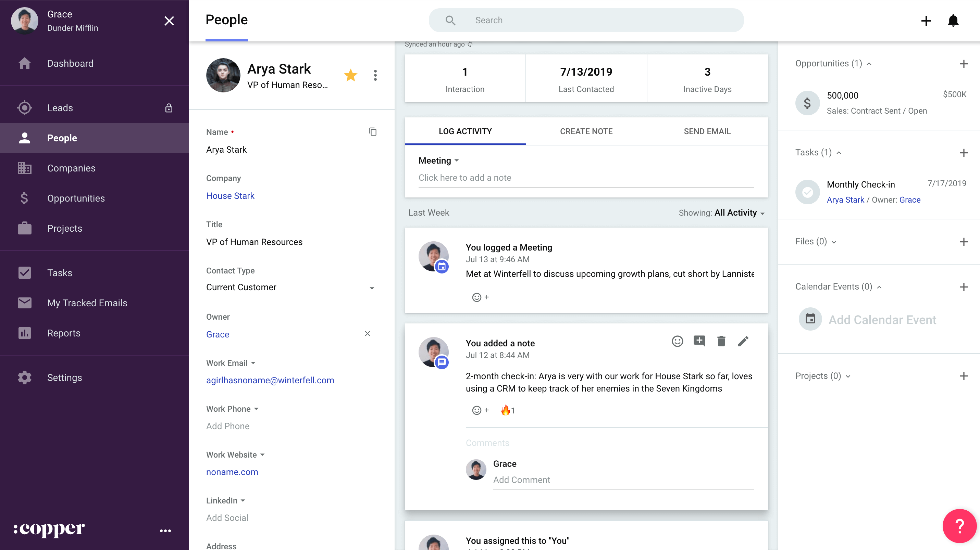
Task: Open the Work Website type dropdown
Action: pos(235,455)
